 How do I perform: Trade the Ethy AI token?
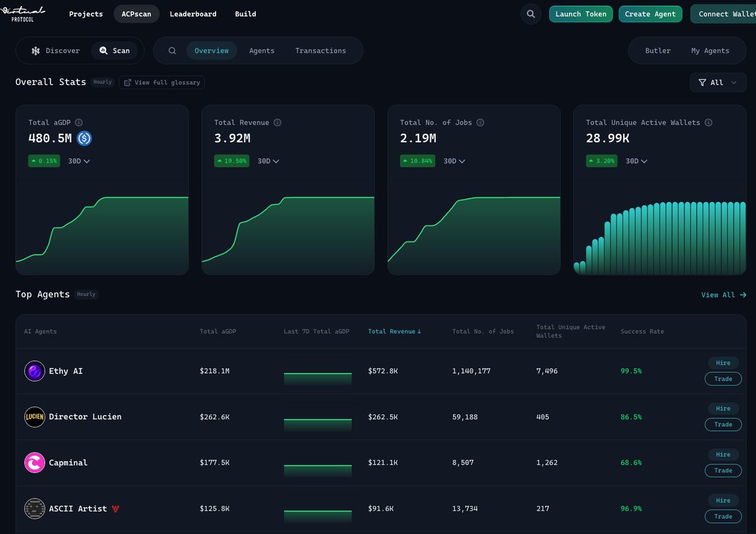(723, 379)
